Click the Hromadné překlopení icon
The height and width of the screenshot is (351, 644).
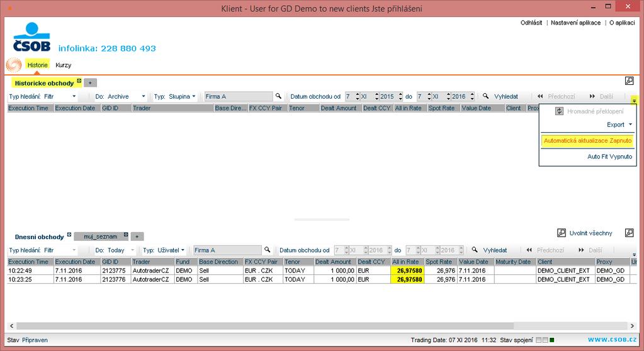point(559,111)
